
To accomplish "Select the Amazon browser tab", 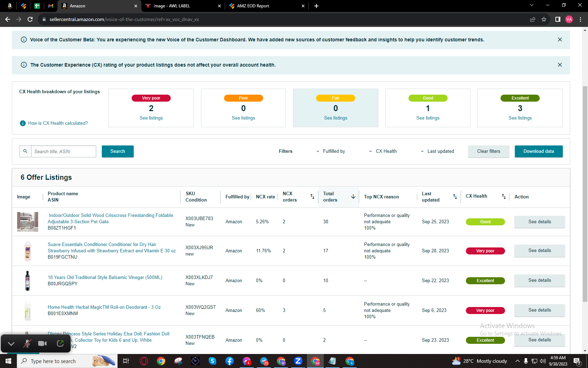I will pos(99,6).
